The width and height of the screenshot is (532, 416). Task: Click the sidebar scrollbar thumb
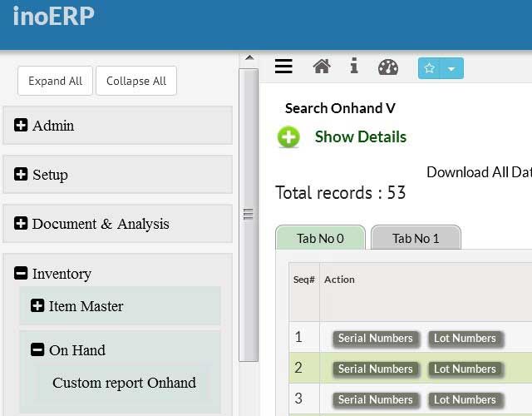(x=249, y=215)
